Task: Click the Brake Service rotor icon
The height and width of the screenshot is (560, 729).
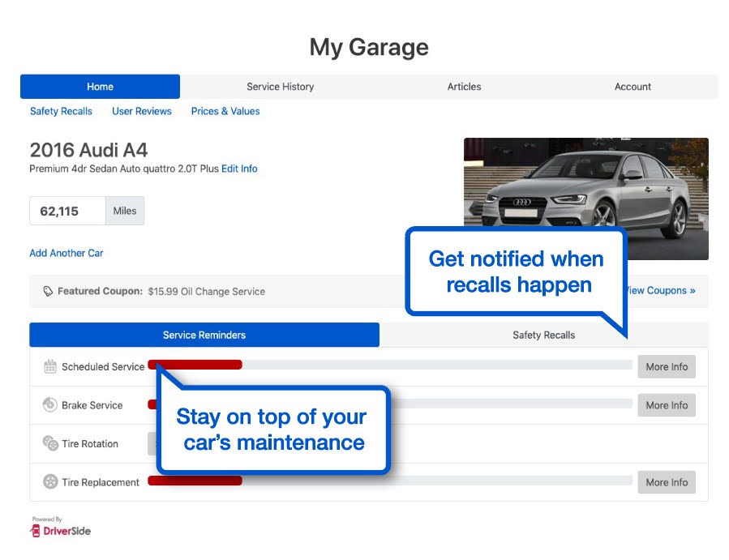Action: 50,404
